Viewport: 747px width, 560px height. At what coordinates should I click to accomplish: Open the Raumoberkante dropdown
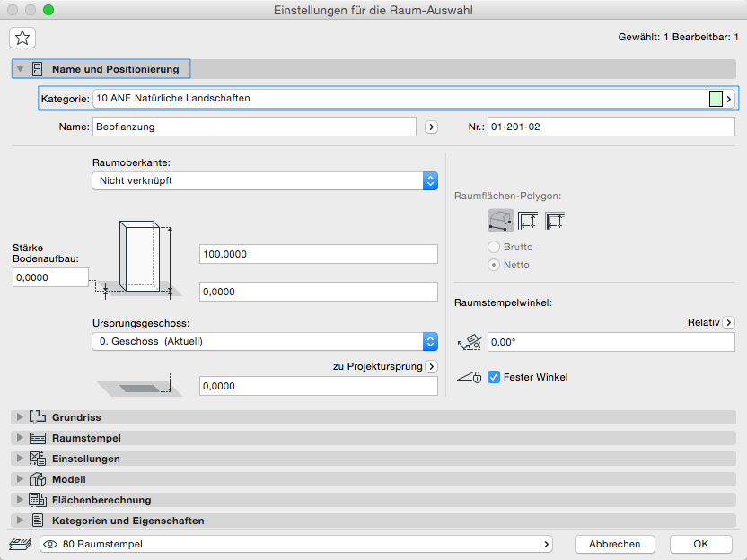coord(265,180)
